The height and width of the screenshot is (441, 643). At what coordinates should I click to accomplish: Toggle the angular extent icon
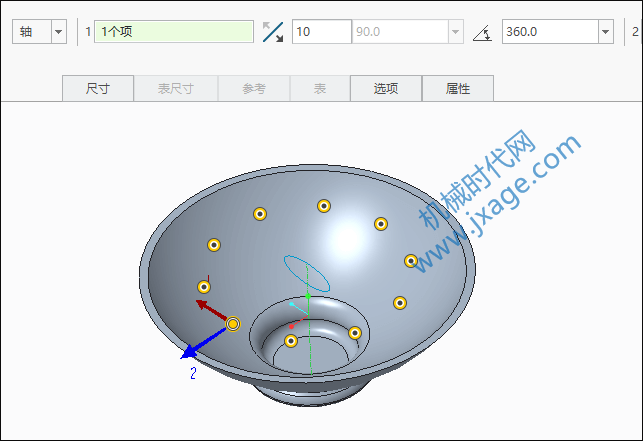(483, 32)
